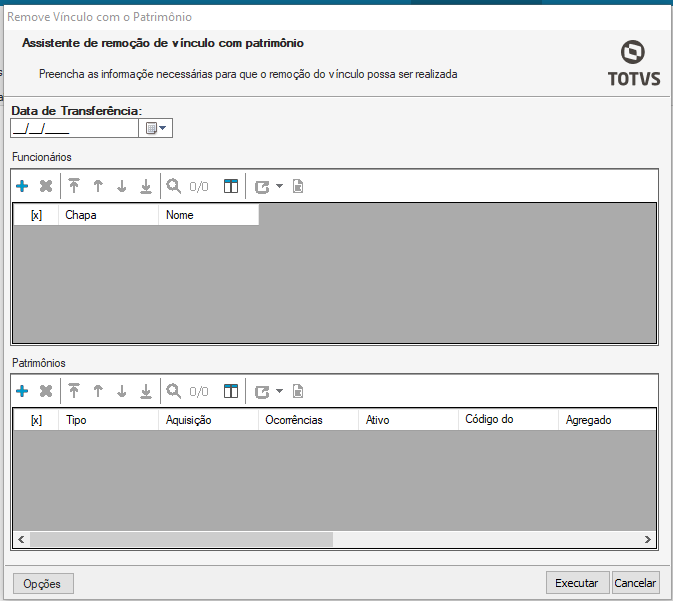Click search magnifier in Funcionários toolbar
The height and width of the screenshot is (601, 673).
coord(173,186)
